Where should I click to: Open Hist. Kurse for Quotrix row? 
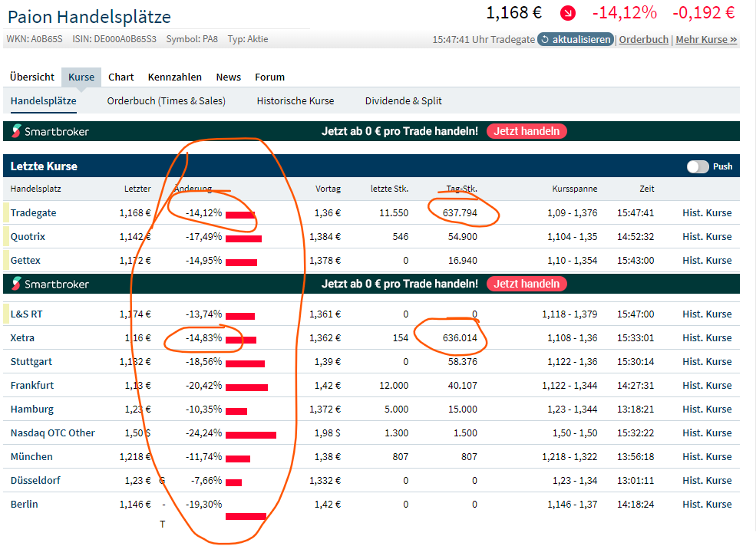[707, 237]
